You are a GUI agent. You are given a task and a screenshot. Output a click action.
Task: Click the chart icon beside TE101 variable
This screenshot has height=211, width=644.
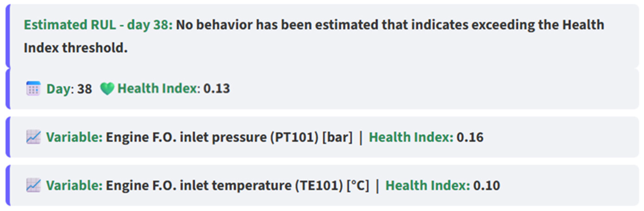pos(33,185)
